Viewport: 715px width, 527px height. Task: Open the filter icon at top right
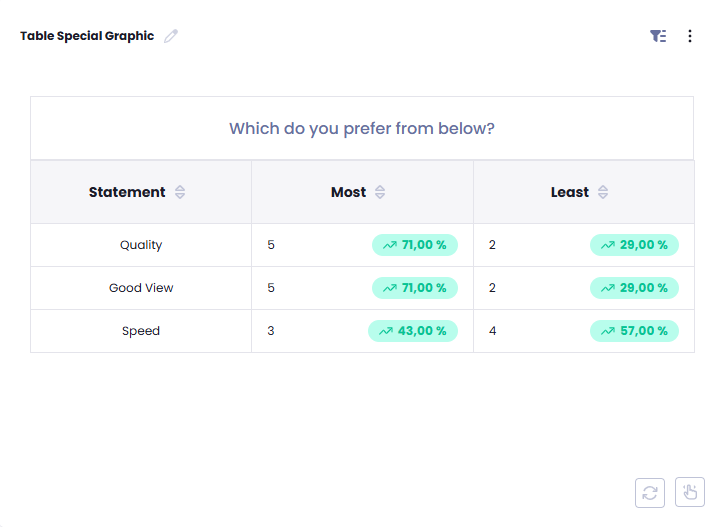click(657, 36)
